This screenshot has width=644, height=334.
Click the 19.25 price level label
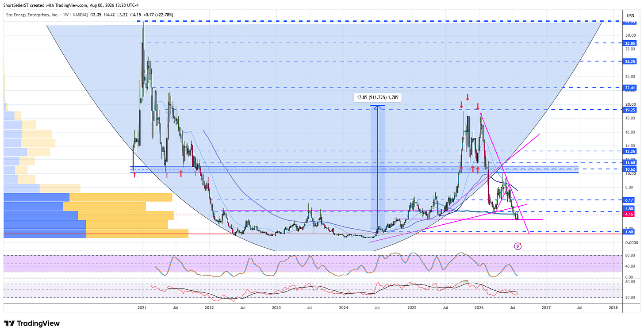[x=630, y=110]
